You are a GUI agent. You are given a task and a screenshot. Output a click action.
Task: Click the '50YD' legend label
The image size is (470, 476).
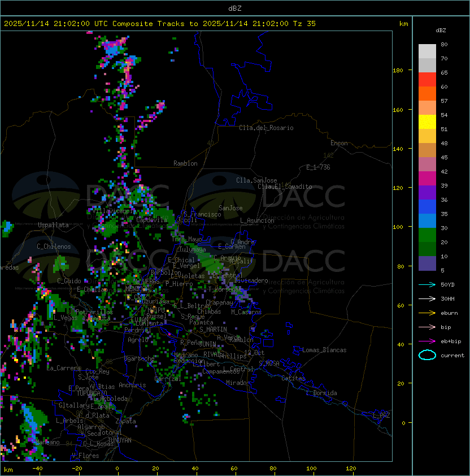[x=447, y=285]
